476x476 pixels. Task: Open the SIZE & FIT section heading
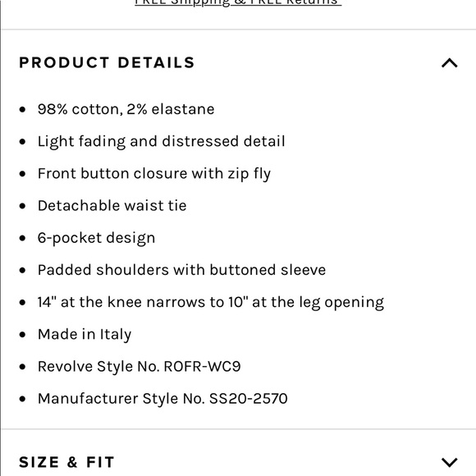[66, 462]
